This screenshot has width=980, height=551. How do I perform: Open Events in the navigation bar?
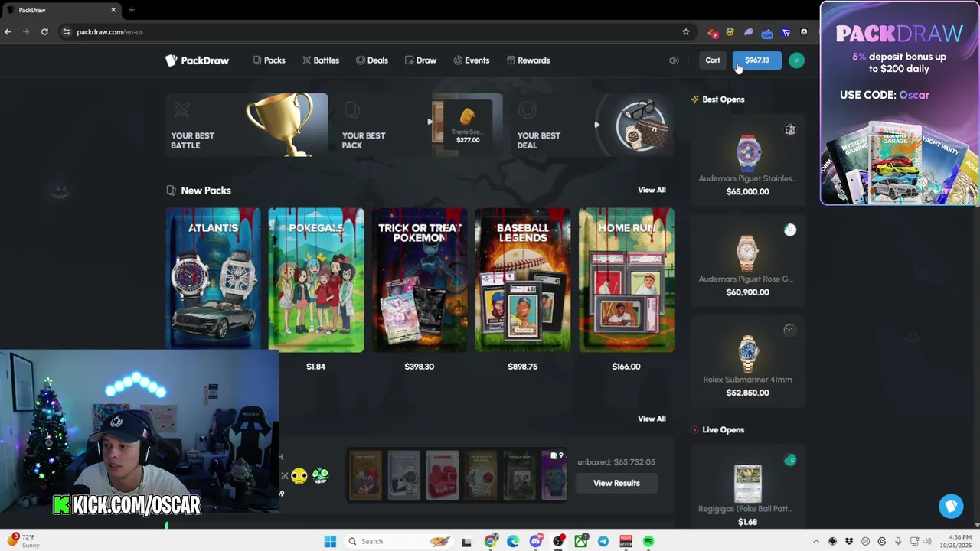(471, 60)
